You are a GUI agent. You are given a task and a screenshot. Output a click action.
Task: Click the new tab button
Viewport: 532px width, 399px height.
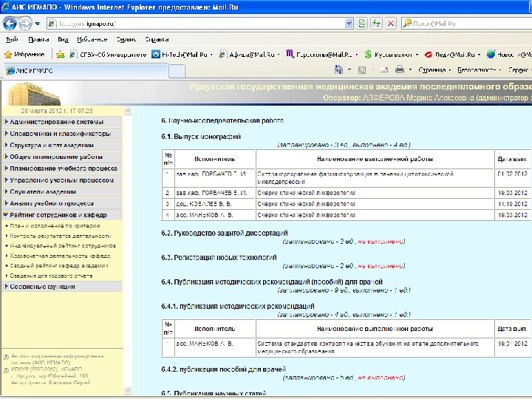177,71
